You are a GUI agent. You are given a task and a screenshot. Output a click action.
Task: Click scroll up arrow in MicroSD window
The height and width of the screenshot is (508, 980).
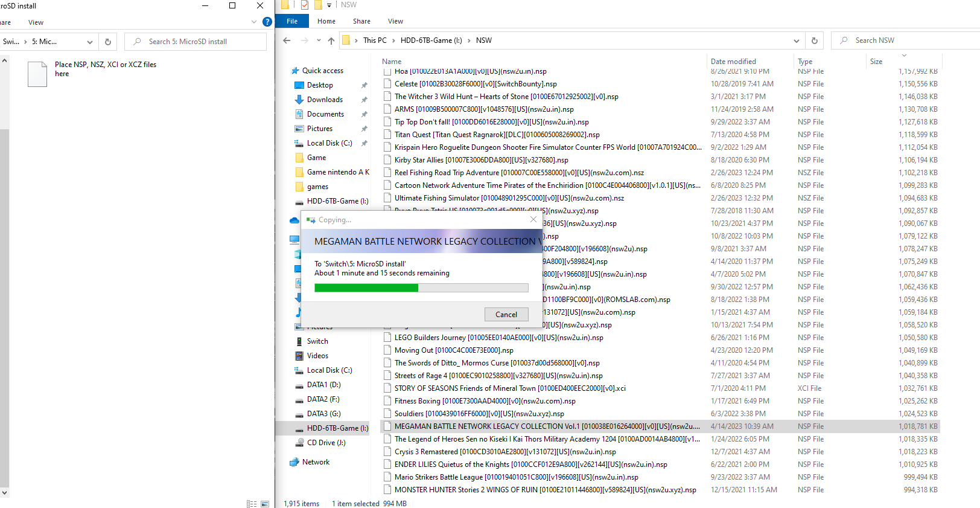tap(4, 61)
